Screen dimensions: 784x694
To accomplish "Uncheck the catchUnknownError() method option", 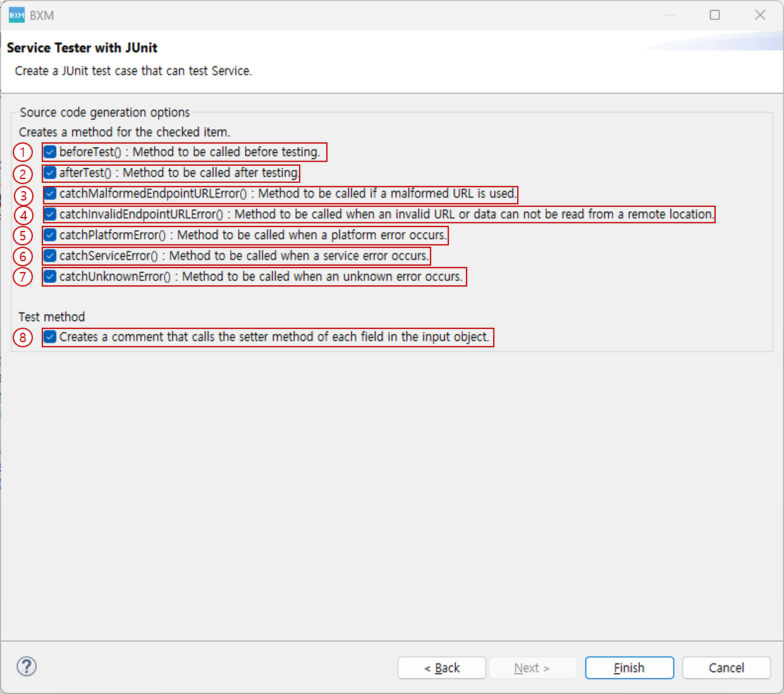I will (x=50, y=276).
